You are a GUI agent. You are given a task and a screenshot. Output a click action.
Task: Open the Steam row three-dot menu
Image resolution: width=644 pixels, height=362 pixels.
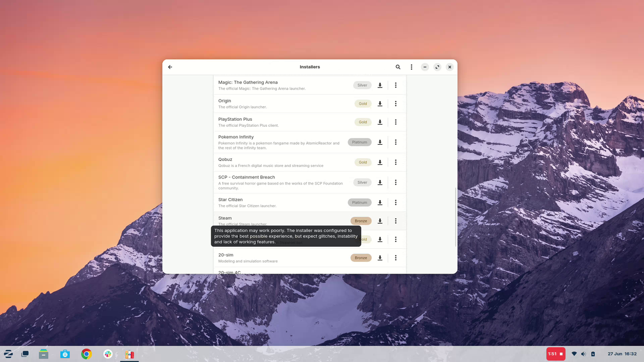396,221
